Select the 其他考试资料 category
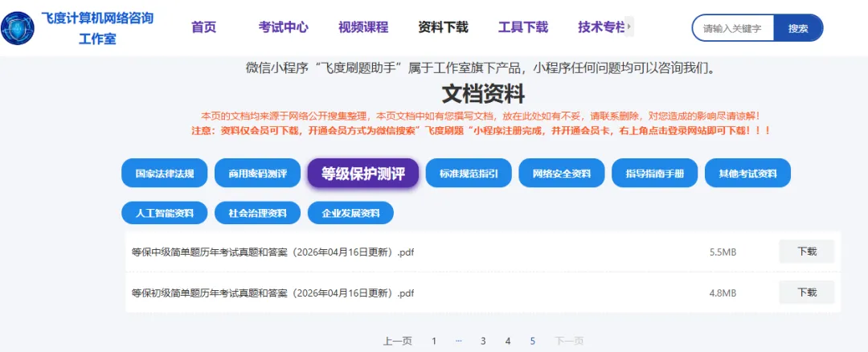Viewport: 868px width, 352px height. pos(748,174)
